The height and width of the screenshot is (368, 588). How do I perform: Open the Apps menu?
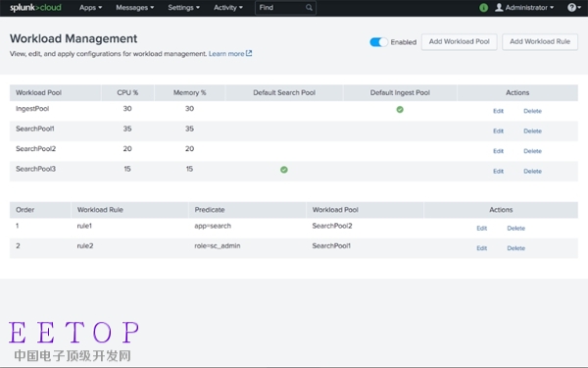90,8
